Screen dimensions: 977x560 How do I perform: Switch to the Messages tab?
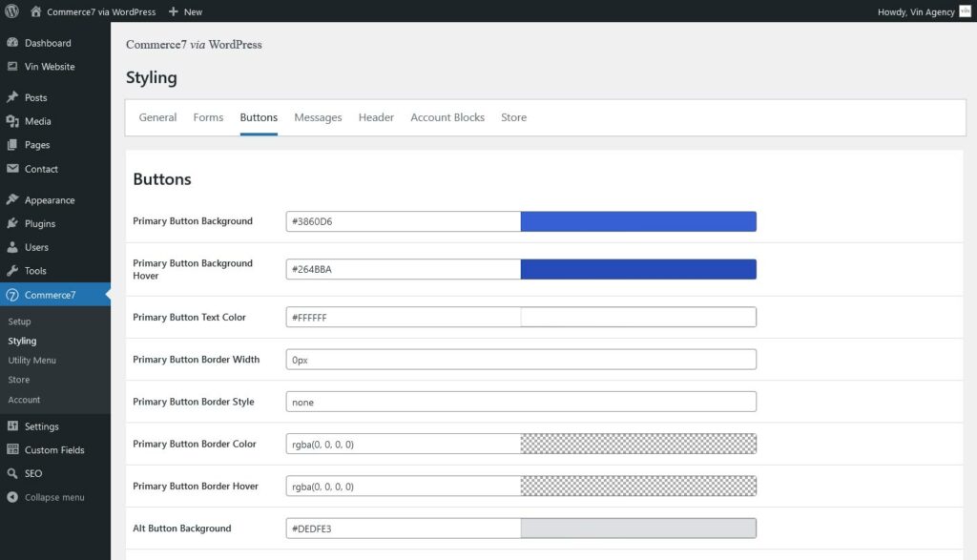(x=318, y=117)
